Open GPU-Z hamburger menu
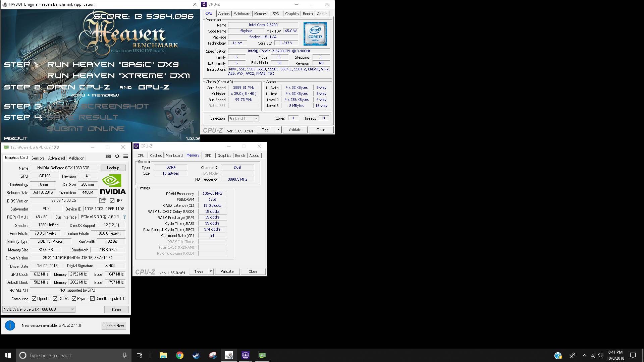 125,156
